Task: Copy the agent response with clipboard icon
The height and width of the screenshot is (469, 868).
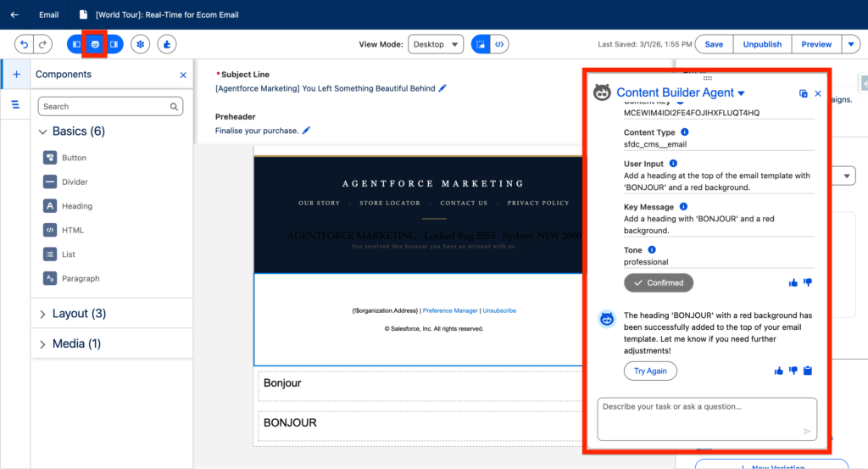Action: 808,371
